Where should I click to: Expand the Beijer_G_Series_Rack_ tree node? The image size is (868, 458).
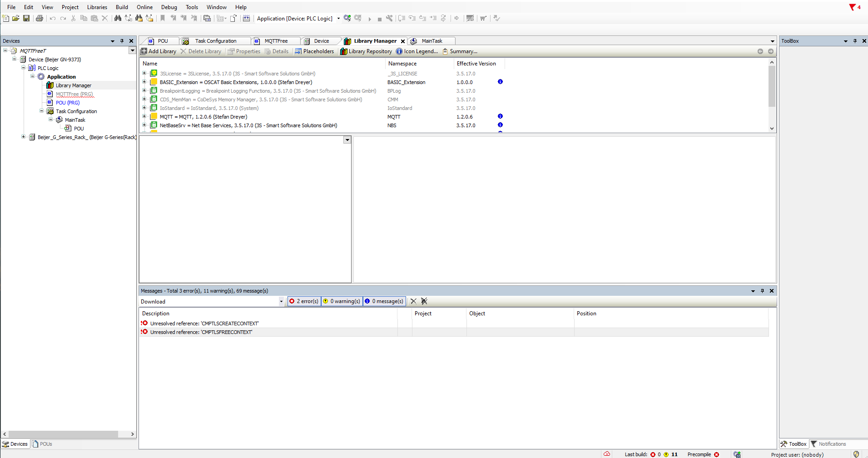[24, 137]
